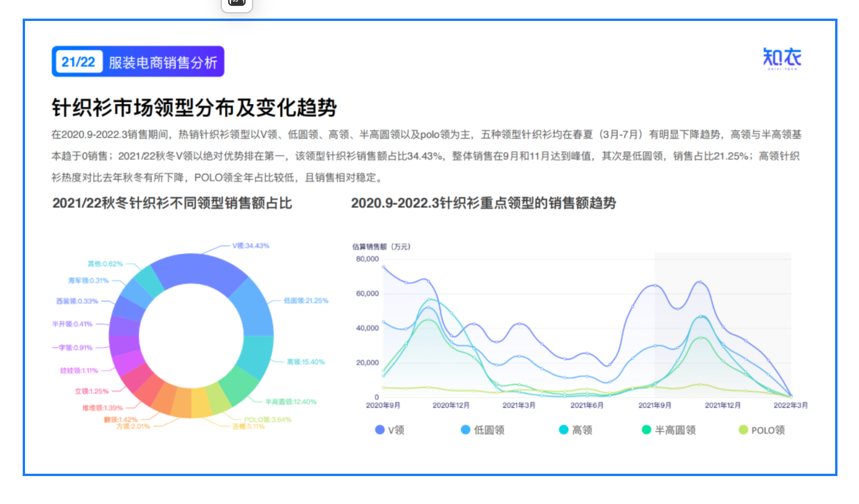Click the 高领 legend label text
The height and width of the screenshot is (504, 859).
582,430
